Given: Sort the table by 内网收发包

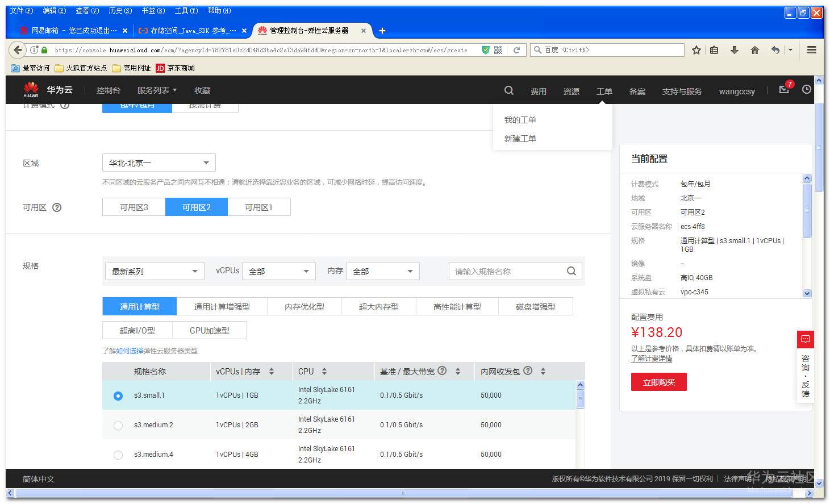Looking at the screenshot, I should [543, 372].
